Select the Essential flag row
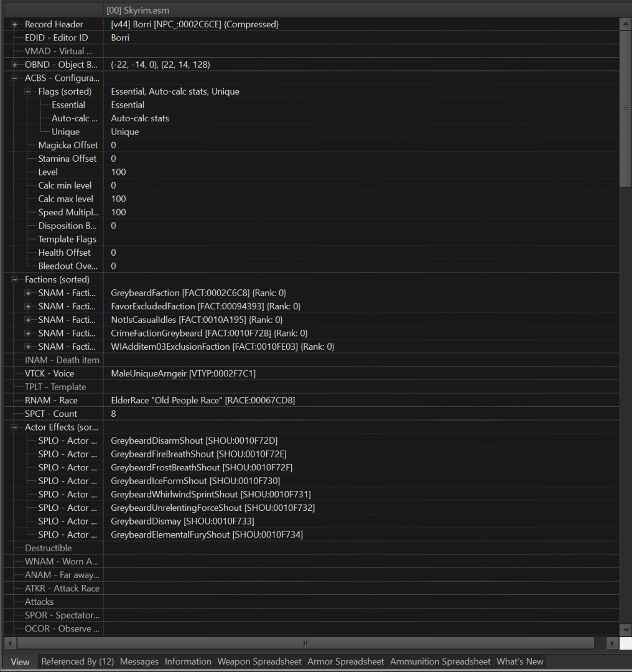The width and height of the screenshot is (632, 672). pyautogui.click(x=311, y=105)
